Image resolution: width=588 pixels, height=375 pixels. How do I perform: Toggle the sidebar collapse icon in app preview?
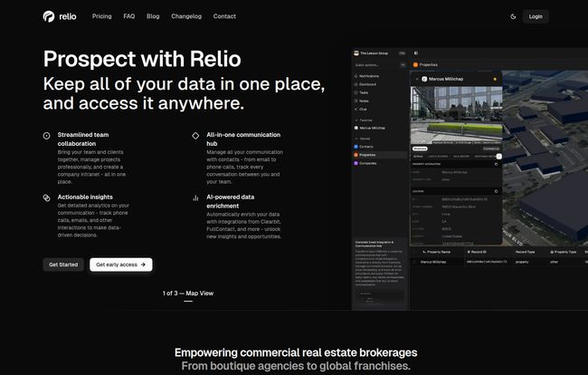pyautogui.click(x=416, y=53)
